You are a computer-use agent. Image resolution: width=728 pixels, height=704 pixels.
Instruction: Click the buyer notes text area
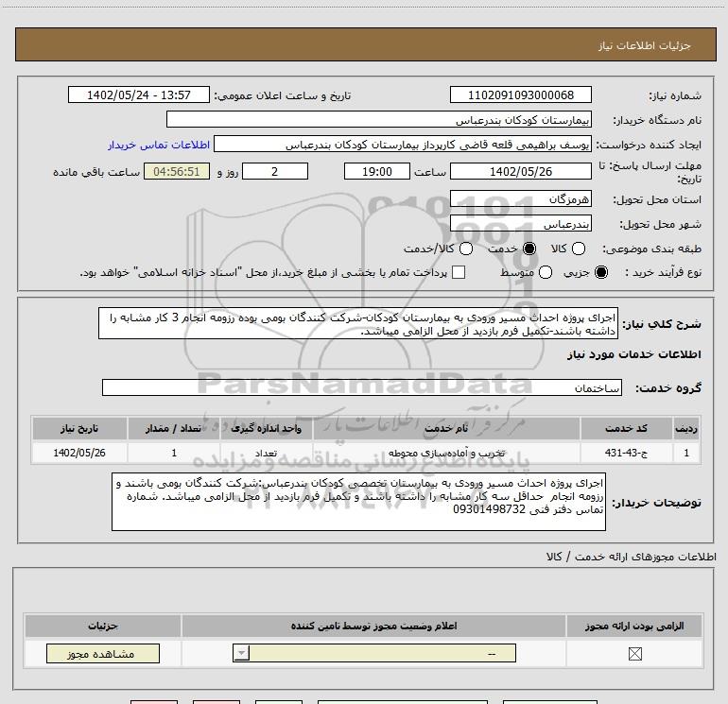[x=358, y=502]
